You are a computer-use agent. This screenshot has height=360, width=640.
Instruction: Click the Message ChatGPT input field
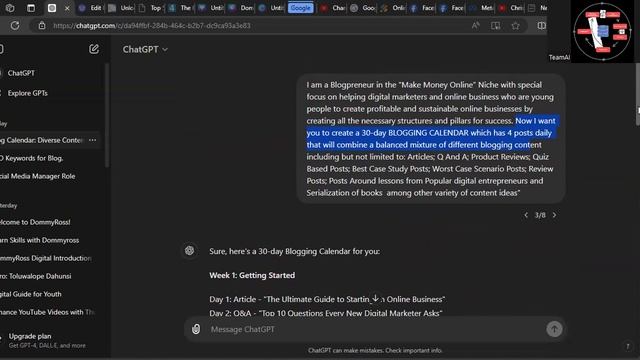tap(376, 329)
